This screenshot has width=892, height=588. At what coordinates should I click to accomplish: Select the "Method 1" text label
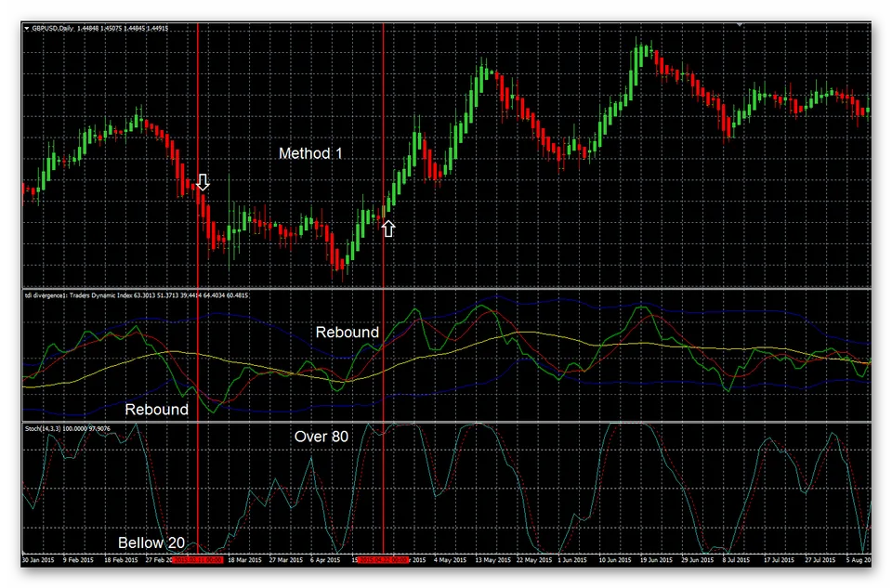[310, 153]
